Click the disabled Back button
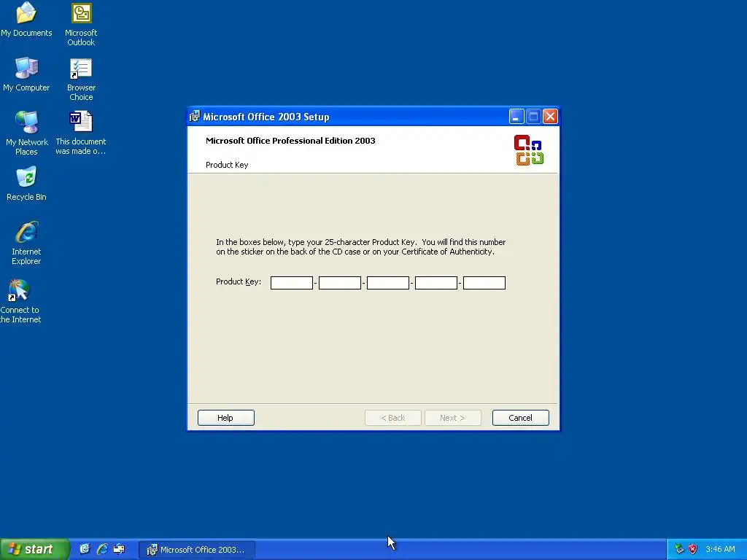The width and height of the screenshot is (747, 560). pyautogui.click(x=393, y=418)
